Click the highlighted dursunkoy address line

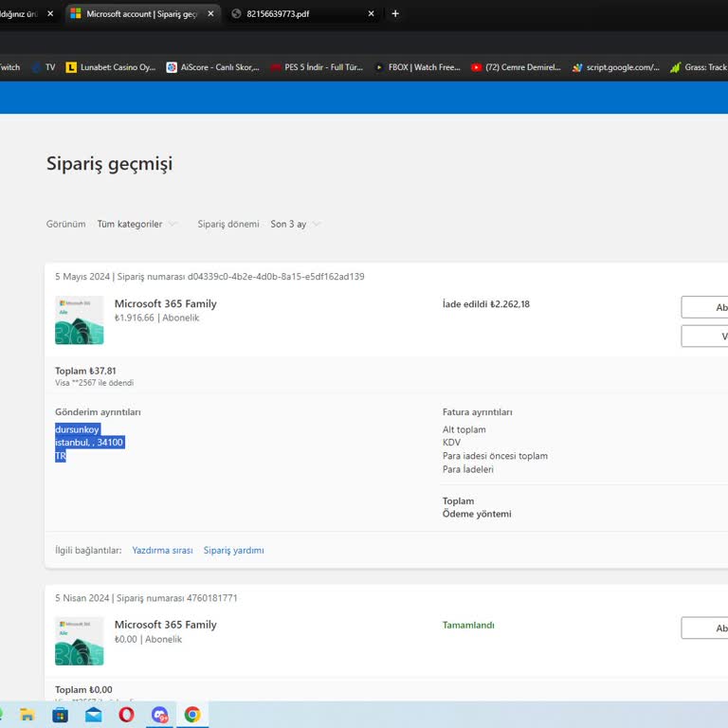(77, 429)
